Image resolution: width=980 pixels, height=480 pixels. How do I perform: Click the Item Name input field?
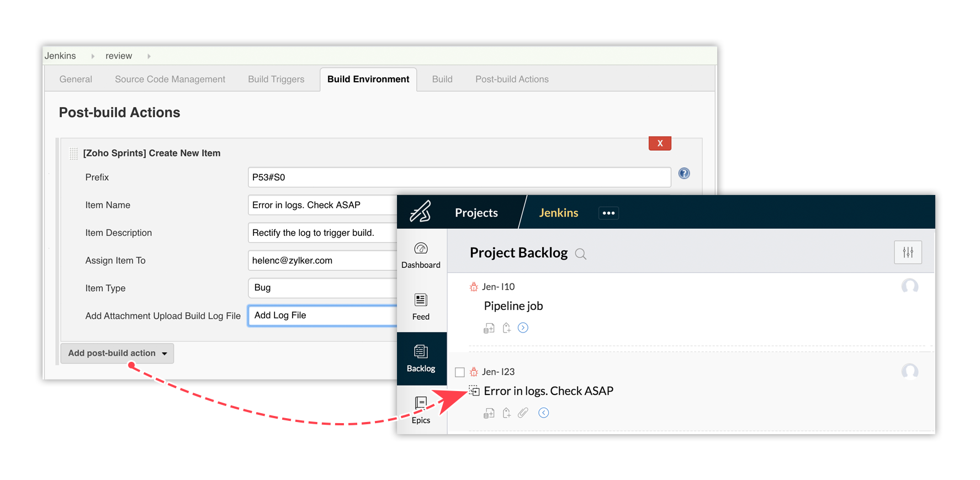322,205
